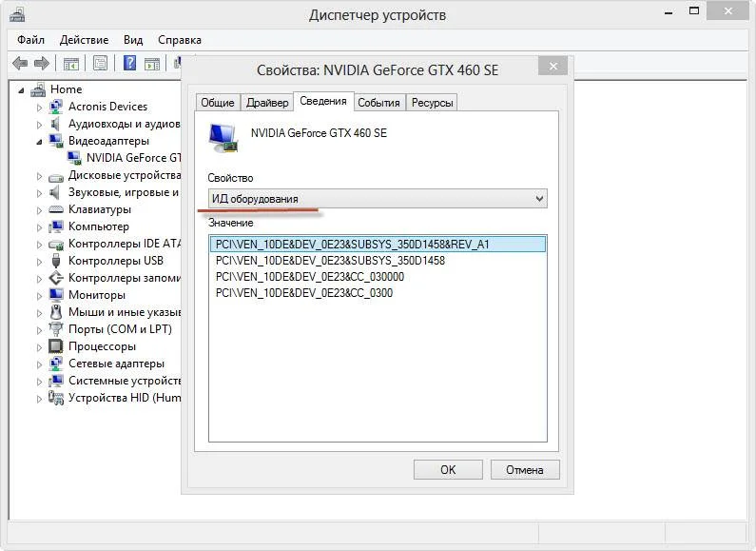Expand the Мониторы node
Image resolution: width=756 pixels, height=551 pixels.
click(x=40, y=296)
